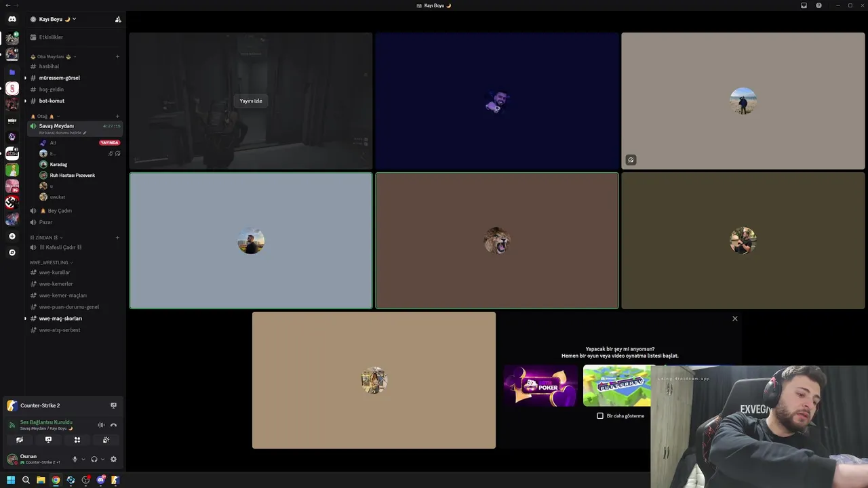Open the wwe-maç-skorları channel
Screen dimensions: 868x488
click(x=60, y=319)
